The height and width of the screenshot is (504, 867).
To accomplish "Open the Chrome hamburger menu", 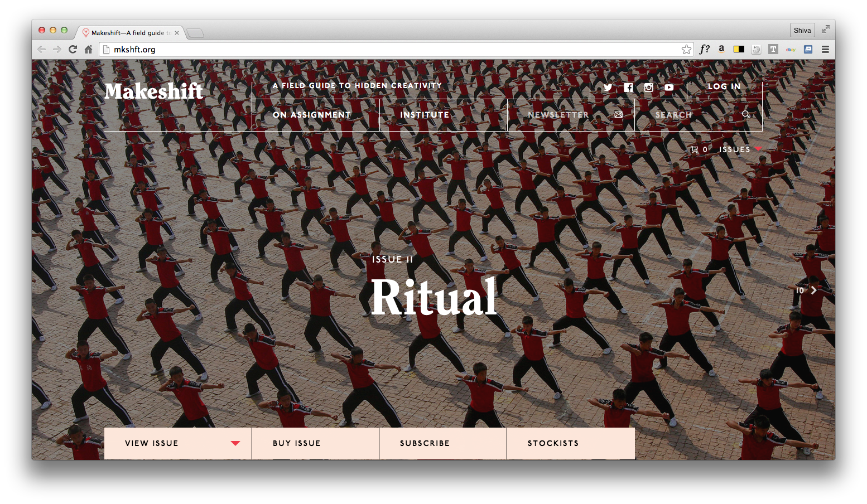I will [x=825, y=50].
